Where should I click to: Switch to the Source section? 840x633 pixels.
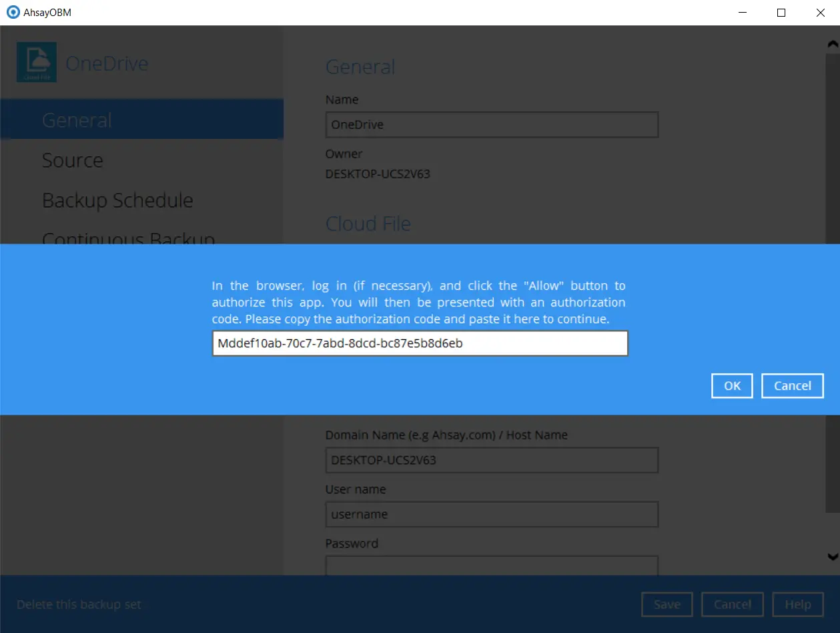[72, 160]
